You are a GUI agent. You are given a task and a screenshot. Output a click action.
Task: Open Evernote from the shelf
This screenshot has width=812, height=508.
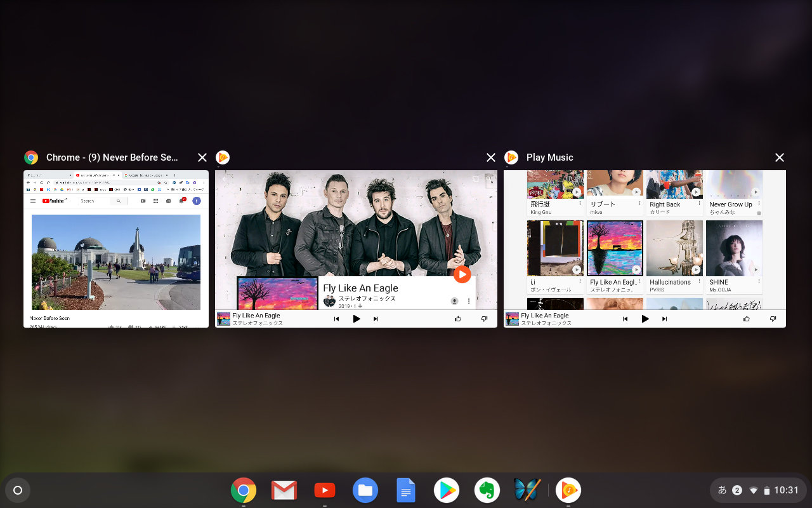tap(487, 490)
